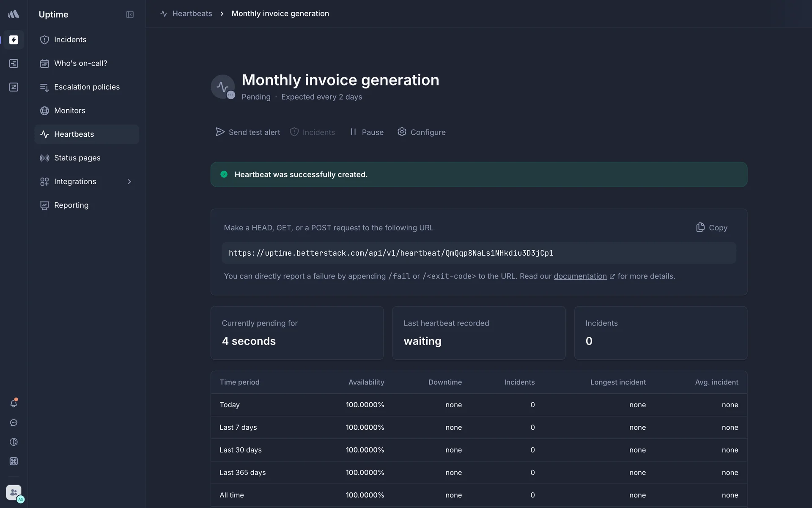The width and height of the screenshot is (812, 508).
Task: Open the Better Stack logo home
Action: coord(14,14)
